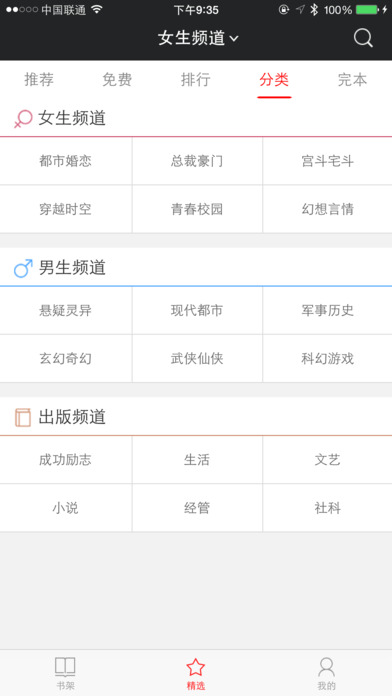Viewport: 392px width, 696px height.
Task: Choose the 武侠仙侠 category
Action: (x=197, y=358)
